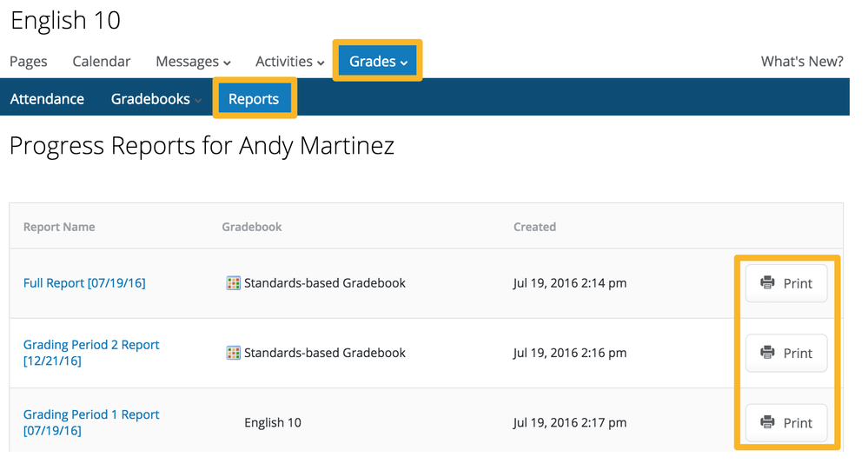Go to the Attendance section
868x470 pixels.
(47, 99)
